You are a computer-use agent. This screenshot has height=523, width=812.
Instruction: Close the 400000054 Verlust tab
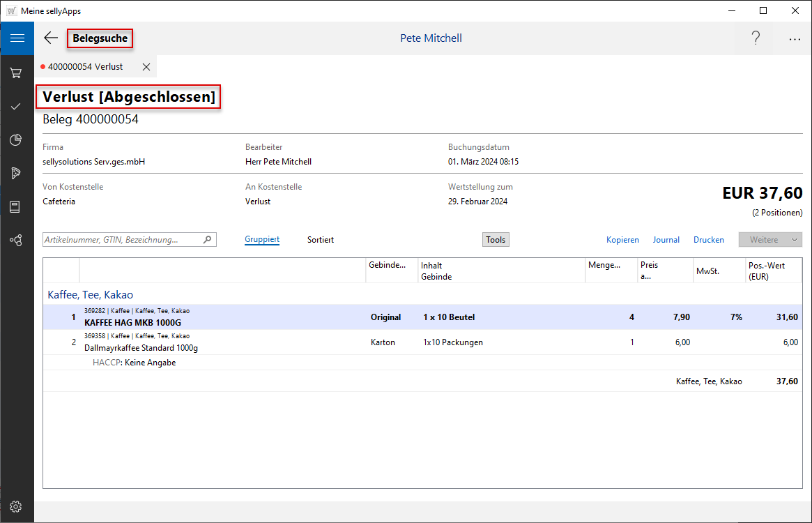coord(146,67)
